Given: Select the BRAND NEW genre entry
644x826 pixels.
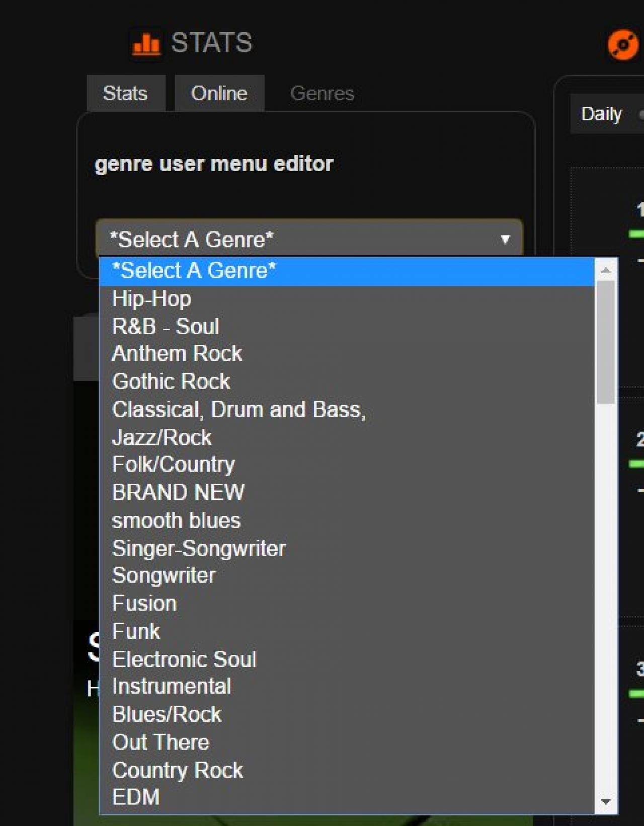Looking at the screenshot, I should (x=178, y=492).
